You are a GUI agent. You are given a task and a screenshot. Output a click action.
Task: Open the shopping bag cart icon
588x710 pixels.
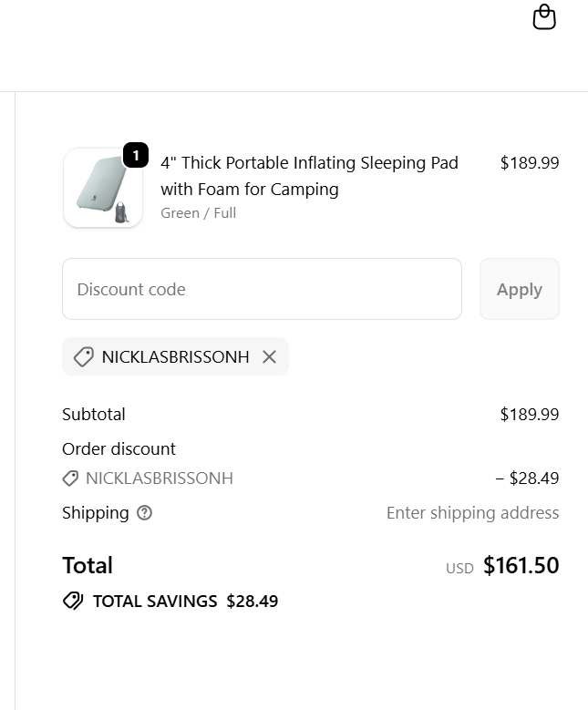[x=544, y=17]
